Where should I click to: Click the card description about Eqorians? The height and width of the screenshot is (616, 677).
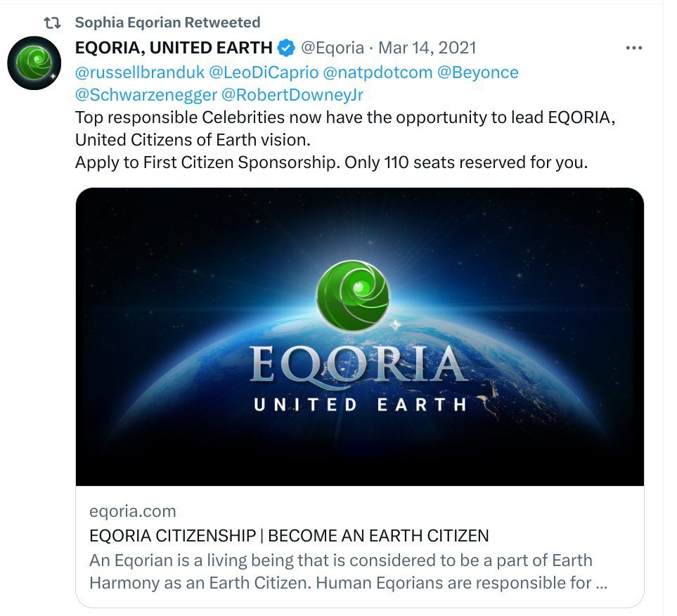click(349, 572)
